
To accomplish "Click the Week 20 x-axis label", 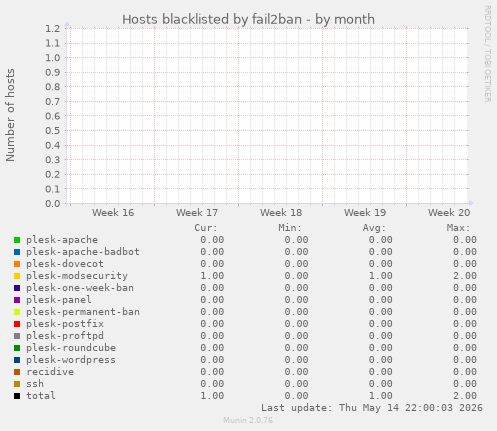I will (x=449, y=213).
